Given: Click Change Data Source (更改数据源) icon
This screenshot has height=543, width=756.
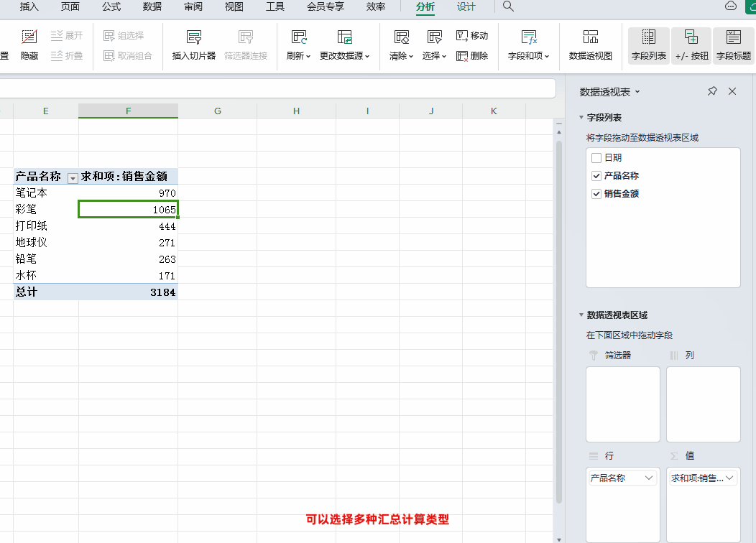Looking at the screenshot, I should pos(345,37).
